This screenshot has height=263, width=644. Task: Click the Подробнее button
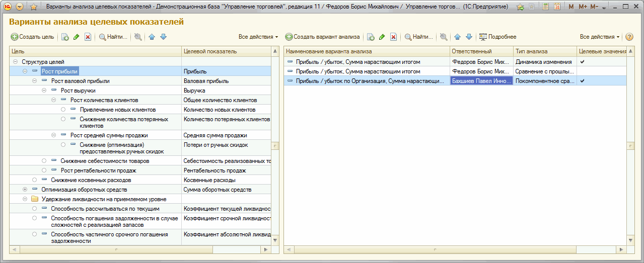497,37
